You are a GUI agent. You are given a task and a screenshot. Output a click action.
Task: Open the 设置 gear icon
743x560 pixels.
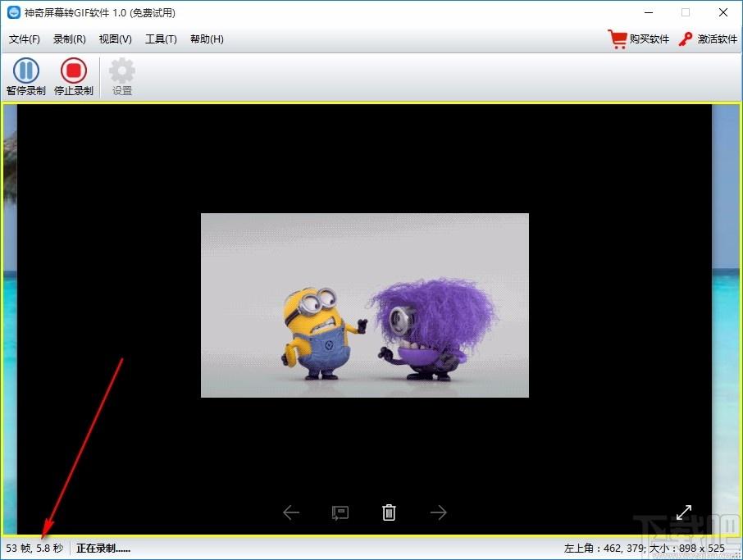point(121,77)
